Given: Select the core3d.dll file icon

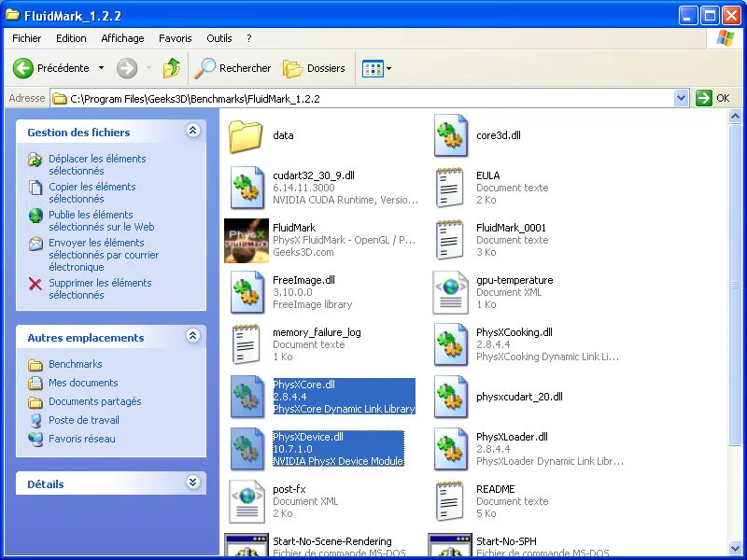Looking at the screenshot, I should (451, 135).
